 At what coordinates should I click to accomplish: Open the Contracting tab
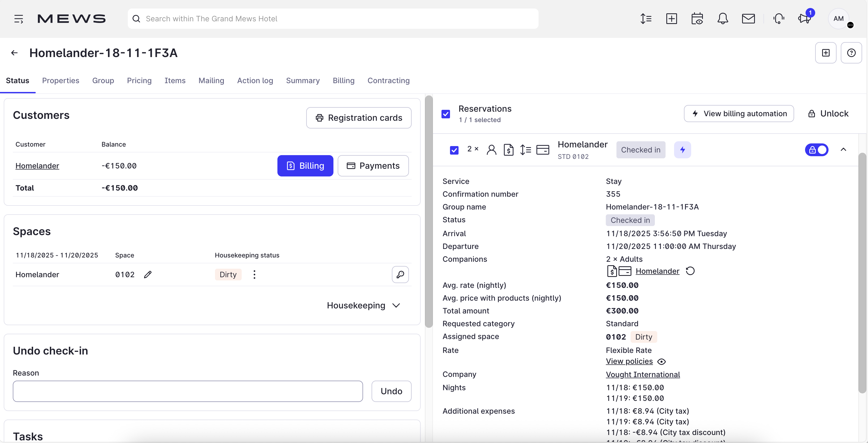[388, 80]
